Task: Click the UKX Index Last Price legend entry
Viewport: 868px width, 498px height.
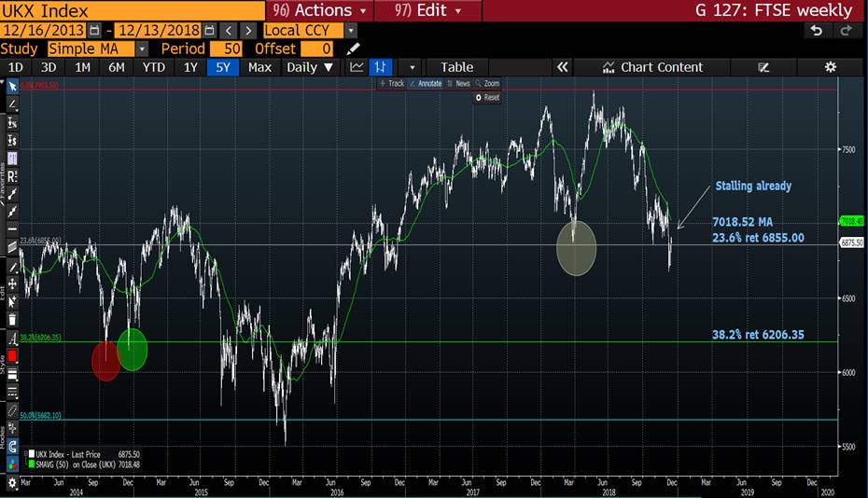Action: point(84,454)
